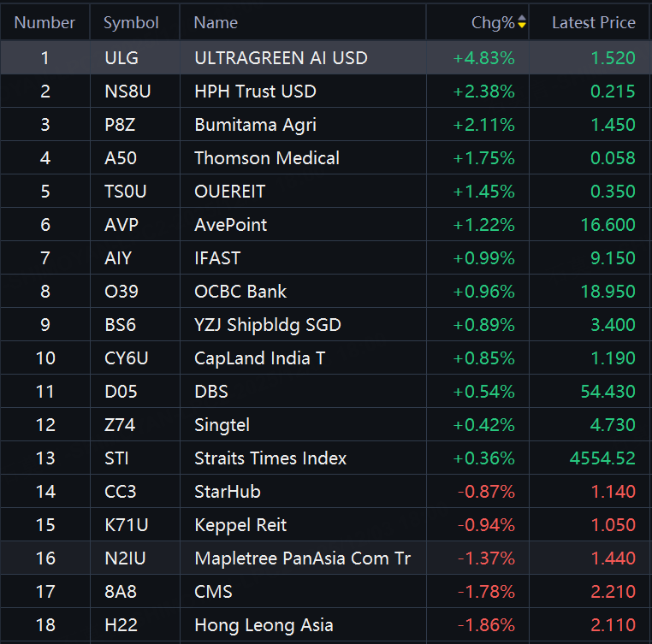
Task: Click the Name column header
Action: tap(216, 23)
